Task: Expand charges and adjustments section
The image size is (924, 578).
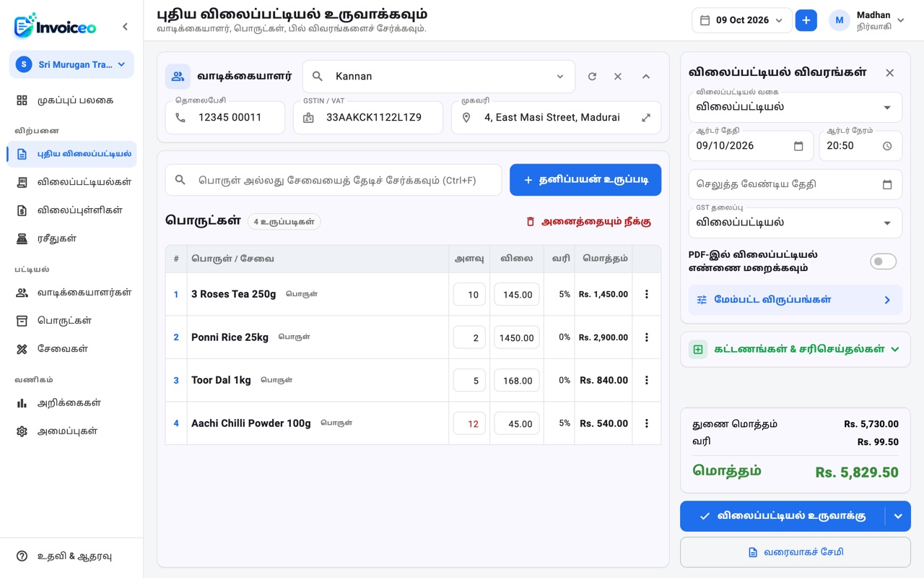Action: (796, 350)
